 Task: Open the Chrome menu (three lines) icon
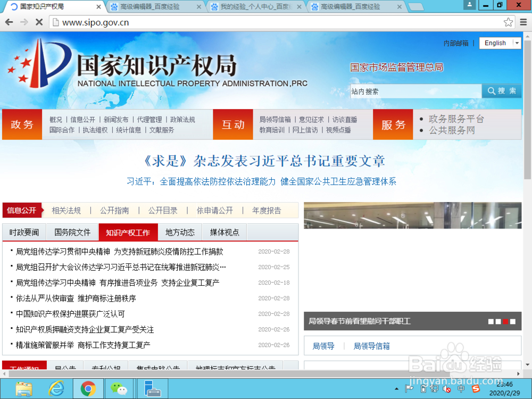(x=523, y=22)
